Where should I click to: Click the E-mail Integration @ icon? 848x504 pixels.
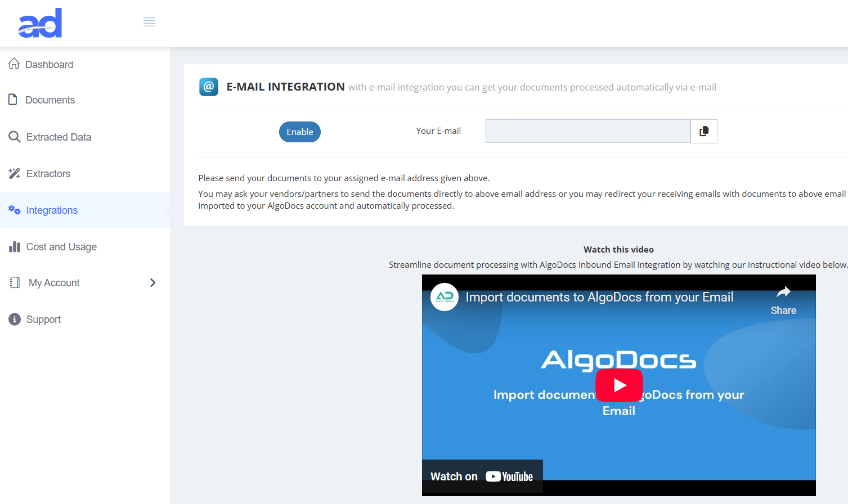click(x=208, y=87)
